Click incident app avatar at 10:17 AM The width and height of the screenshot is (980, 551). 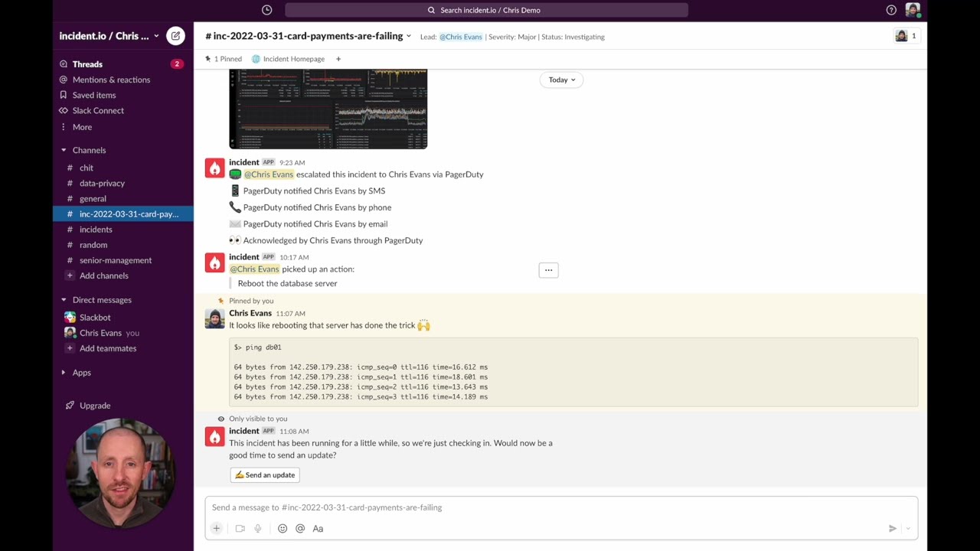point(214,263)
